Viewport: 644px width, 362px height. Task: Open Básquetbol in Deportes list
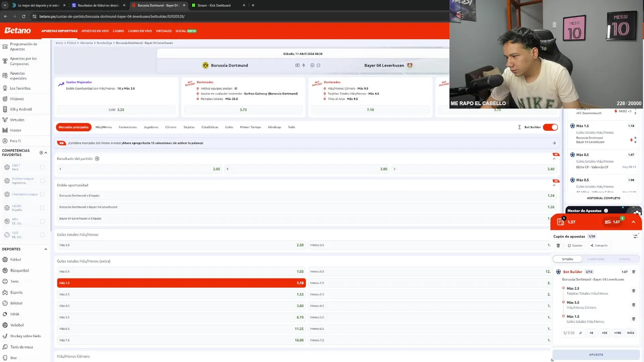(x=19, y=270)
